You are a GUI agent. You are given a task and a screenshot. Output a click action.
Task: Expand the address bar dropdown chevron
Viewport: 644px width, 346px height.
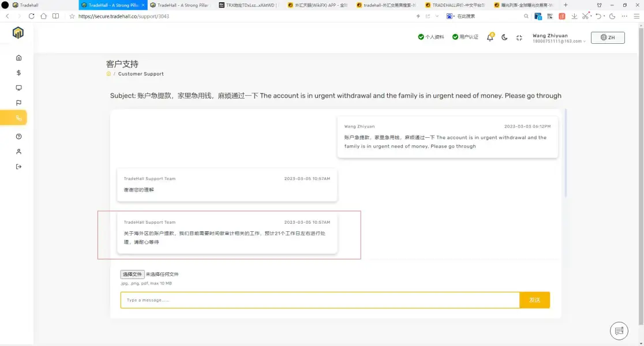coord(437,16)
